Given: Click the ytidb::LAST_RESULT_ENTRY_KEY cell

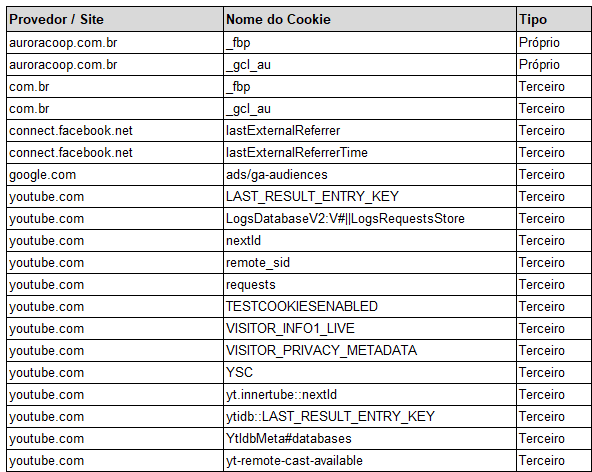Looking at the screenshot, I should 370,416.
